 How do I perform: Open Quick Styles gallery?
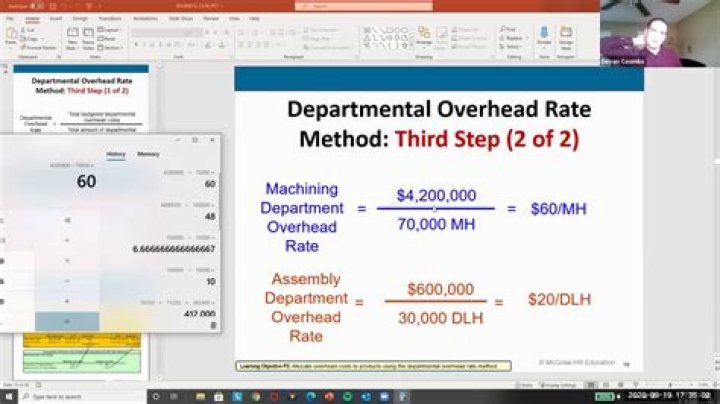pos(441,38)
